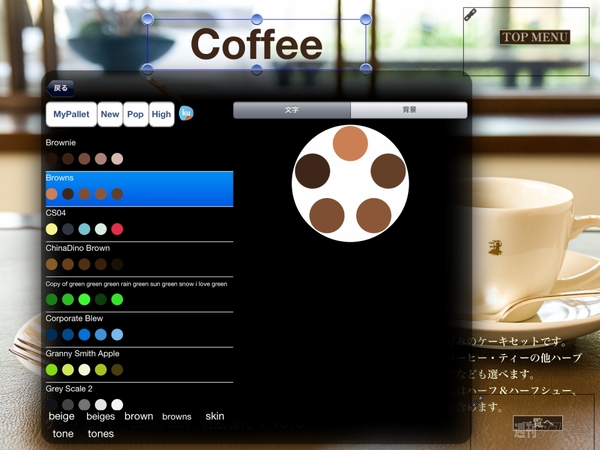Pick the light blue swatch in CS04
Screen dimensions: 600x450
tap(84, 229)
